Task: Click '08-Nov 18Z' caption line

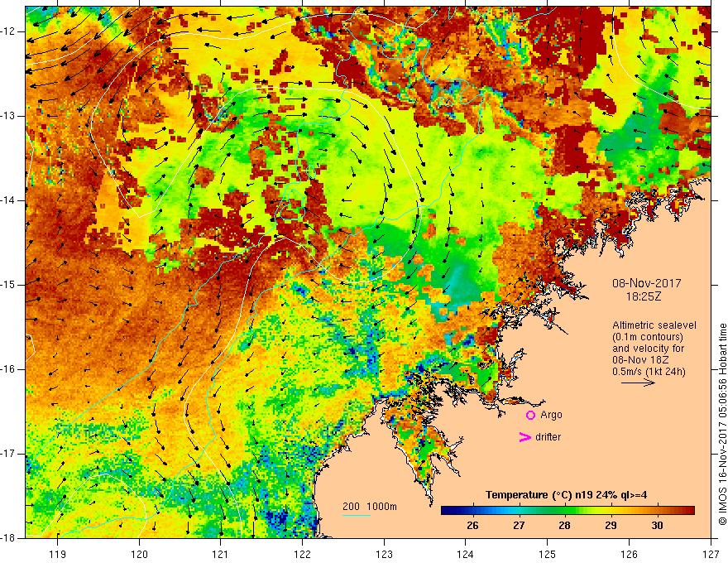Action: click(x=642, y=360)
